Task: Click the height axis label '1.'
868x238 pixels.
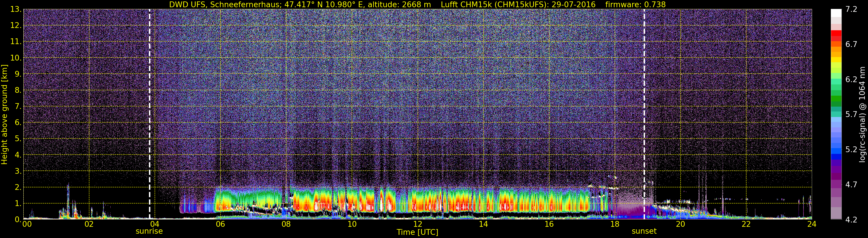Action: point(18,204)
